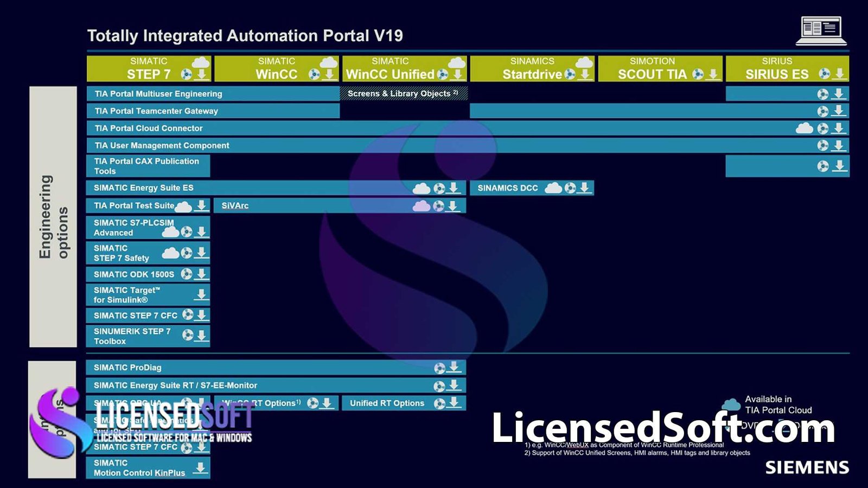Click the cloud icon on the WinCC Unified tile

(x=457, y=62)
